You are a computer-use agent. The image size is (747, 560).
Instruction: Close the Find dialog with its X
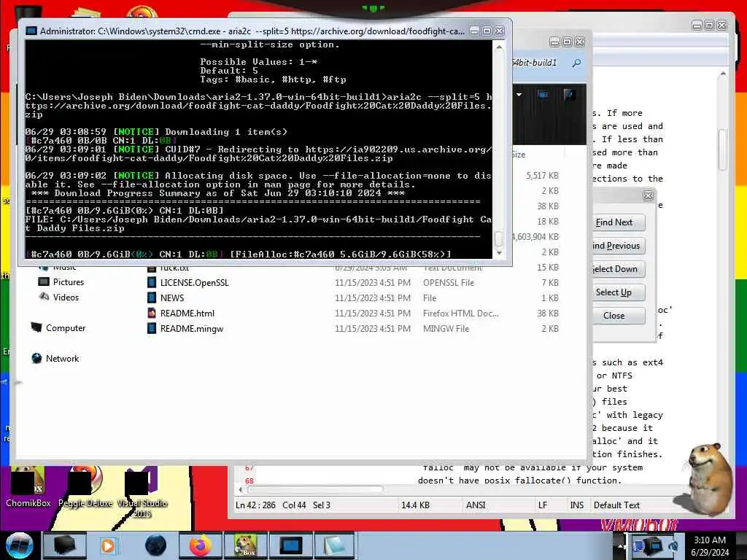(x=648, y=195)
